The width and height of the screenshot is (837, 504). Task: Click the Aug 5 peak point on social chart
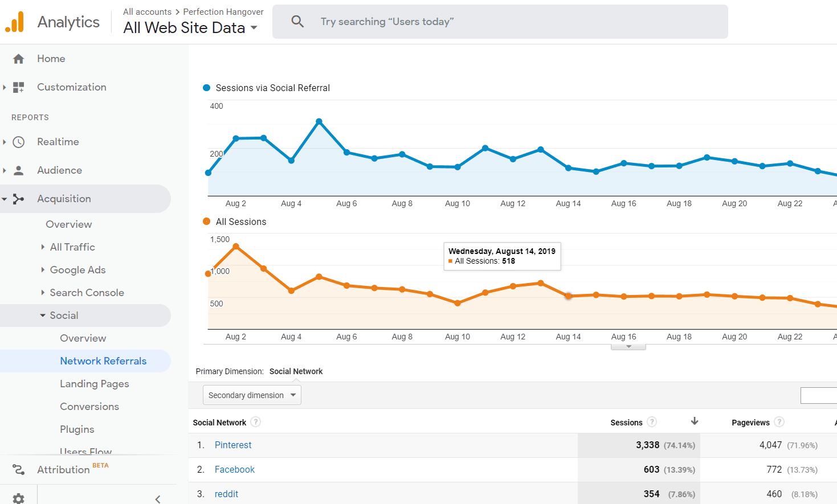pos(319,121)
